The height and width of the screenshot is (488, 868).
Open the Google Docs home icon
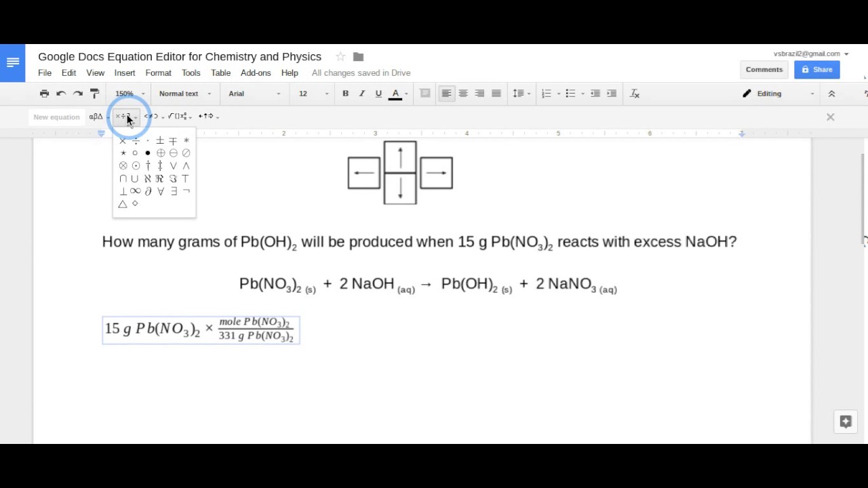pyautogui.click(x=12, y=63)
